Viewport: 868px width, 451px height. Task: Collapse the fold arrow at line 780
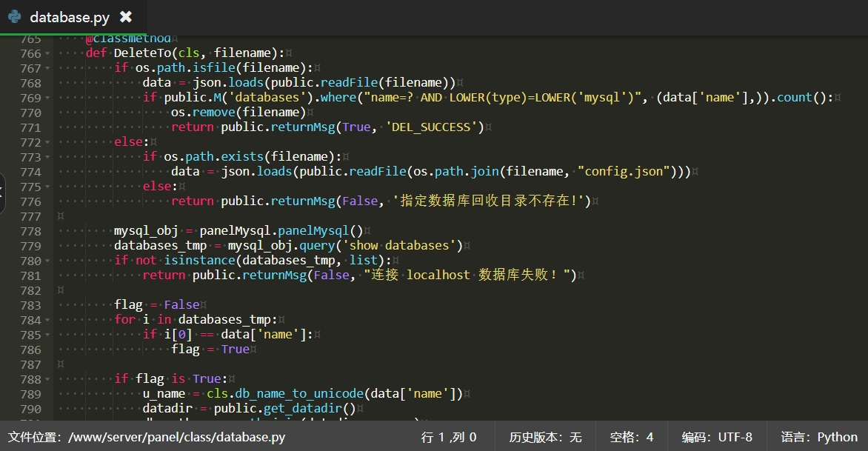click(47, 261)
